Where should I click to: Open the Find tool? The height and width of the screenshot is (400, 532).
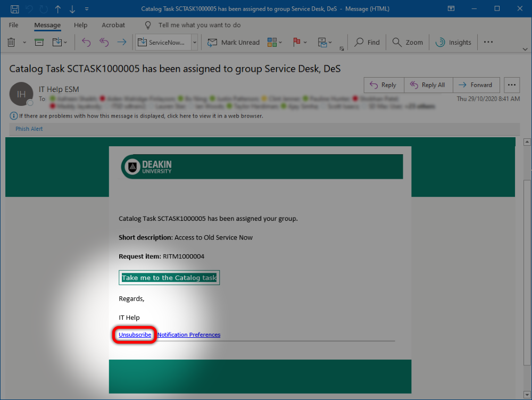coord(367,42)
